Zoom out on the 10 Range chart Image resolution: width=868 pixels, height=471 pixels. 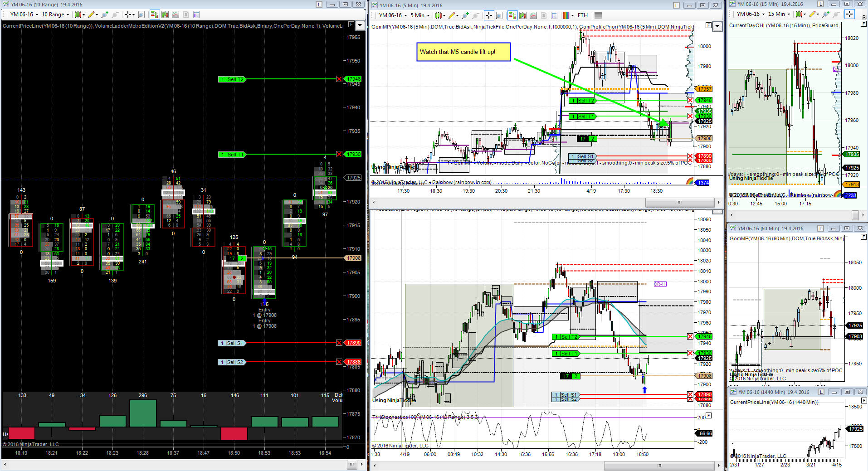click(115, 15)
